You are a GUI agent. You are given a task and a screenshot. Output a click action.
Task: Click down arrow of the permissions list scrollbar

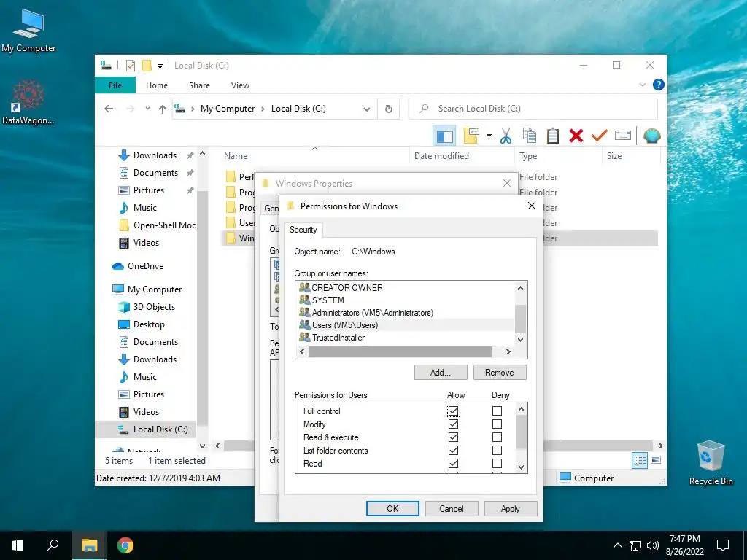(x=521, y=467)
